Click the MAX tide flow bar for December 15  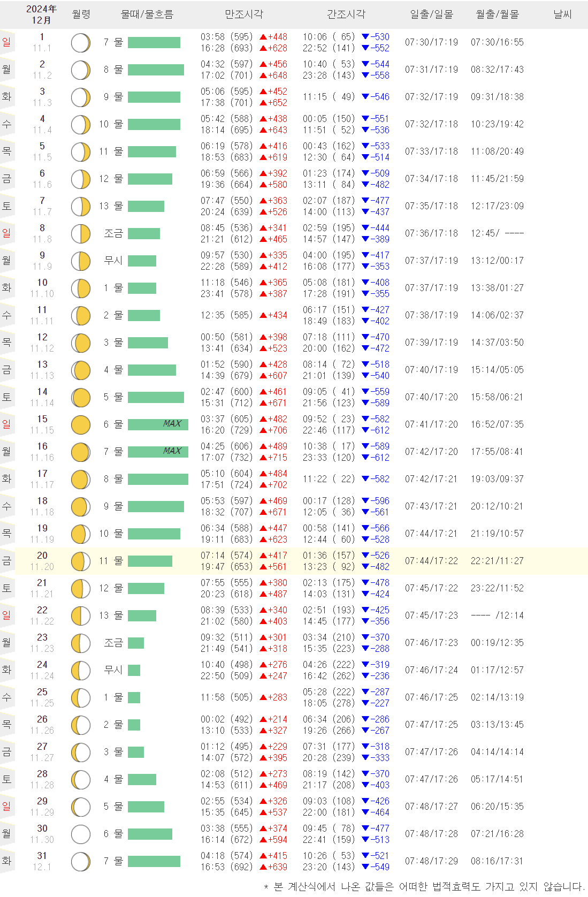[x=158, y=424]
